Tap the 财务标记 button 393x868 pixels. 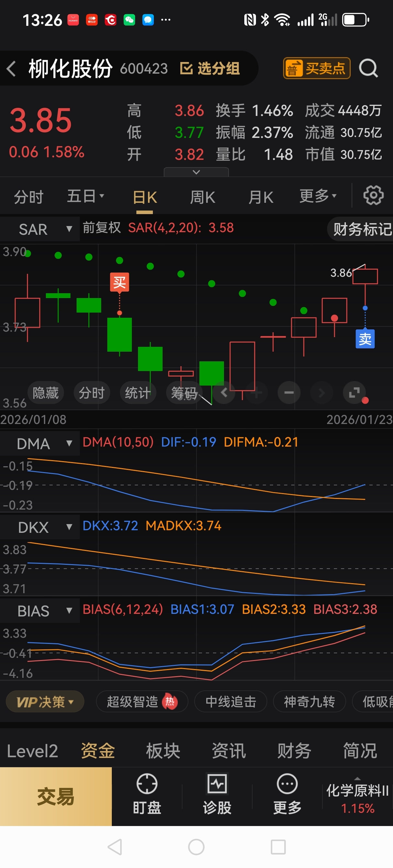pos(361,229)
